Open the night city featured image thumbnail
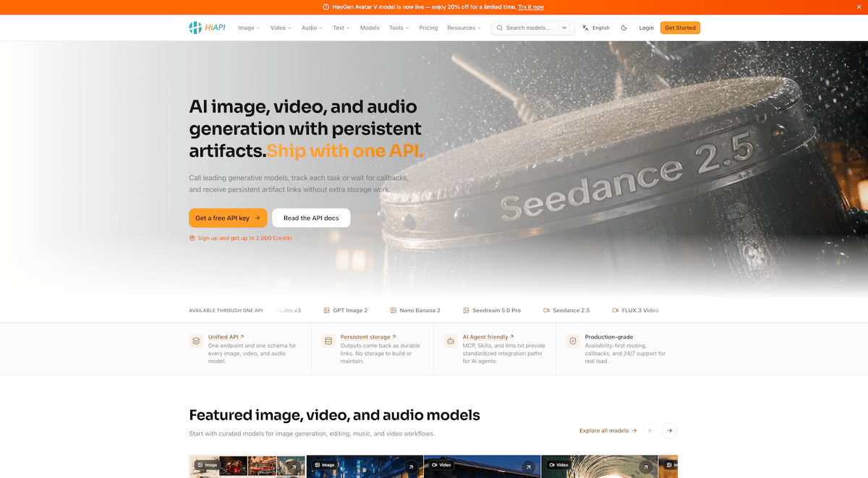 [x=365, y=466]
